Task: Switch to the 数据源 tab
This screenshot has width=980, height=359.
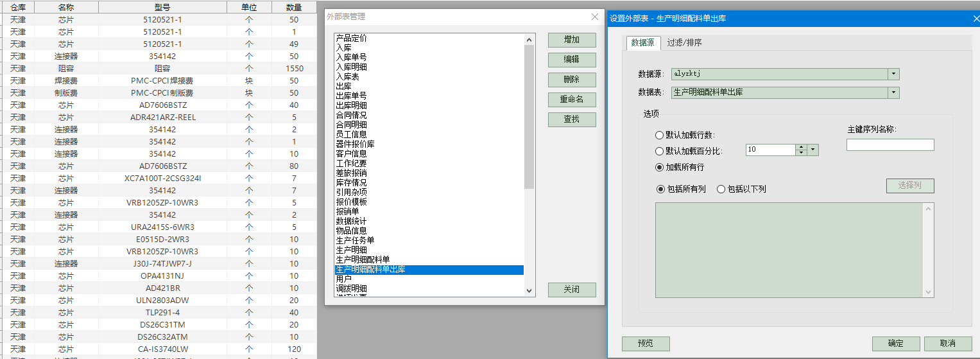Action: pos(642,42)
